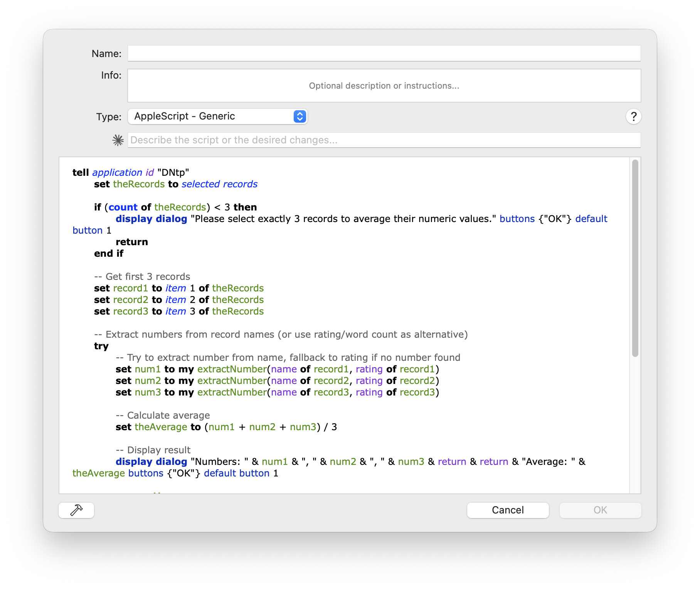Click into the Name text field
700x589 pixels.
pyautogui.click(x=384, y=54)
